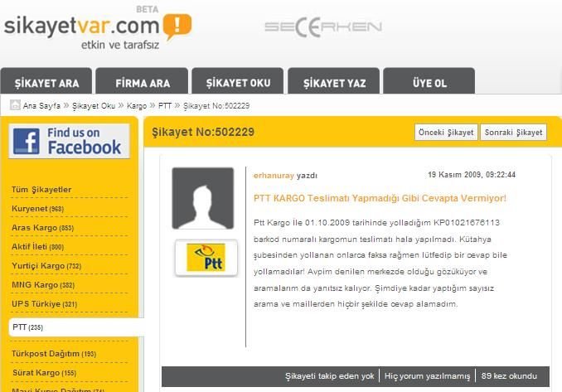This screenshot has height=392, width=562.
Task: Click PTT breadcrumb link
Action: [165, 106]
